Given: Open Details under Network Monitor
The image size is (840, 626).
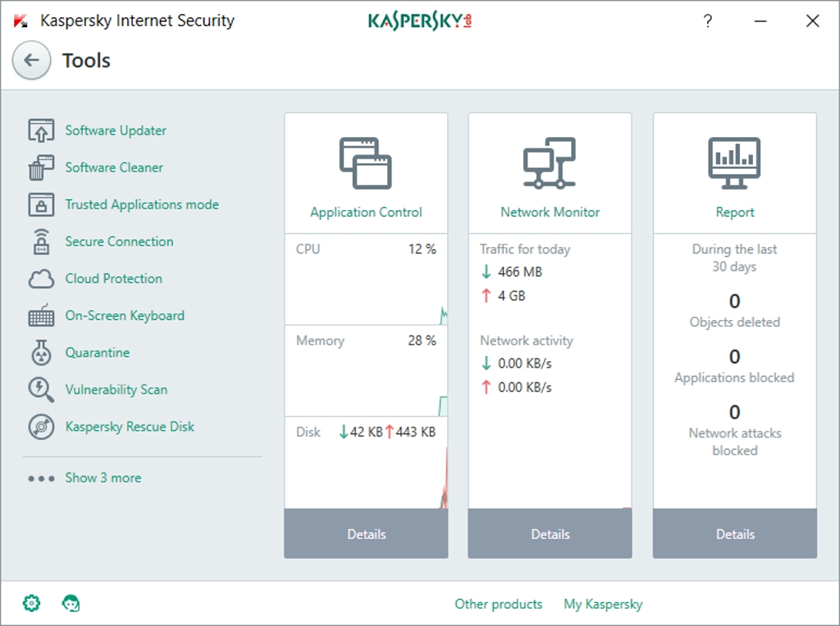Looking at the screenshot, I should (550, 534).
